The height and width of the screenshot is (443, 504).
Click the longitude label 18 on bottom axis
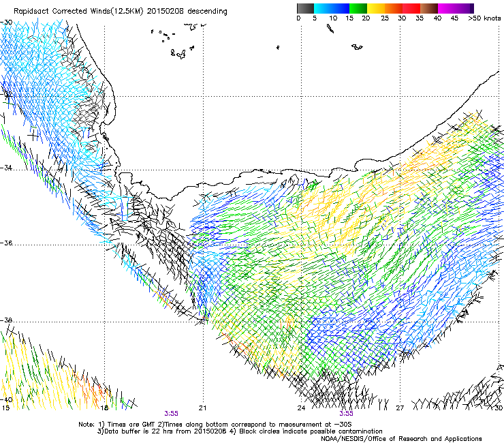104,408
